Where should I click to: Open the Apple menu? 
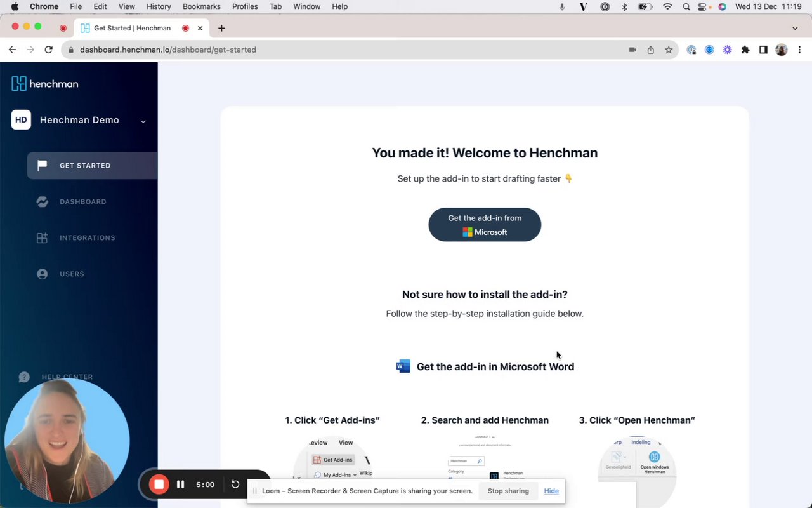point(15,6)
